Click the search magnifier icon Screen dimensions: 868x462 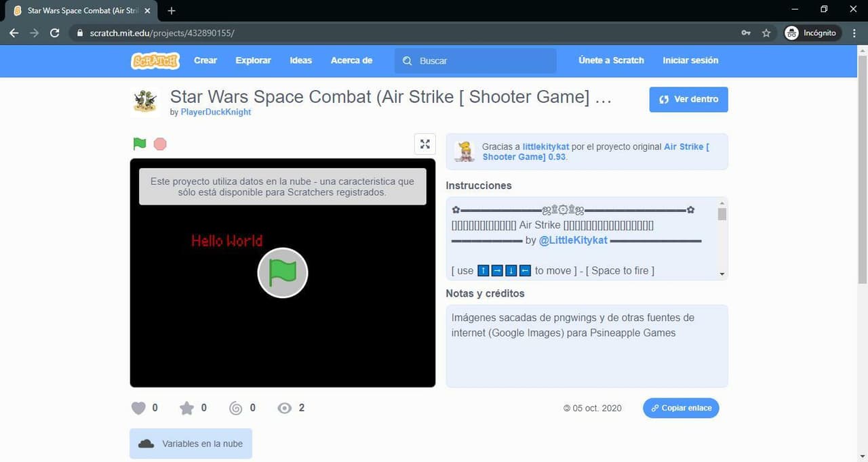point(407,61)
